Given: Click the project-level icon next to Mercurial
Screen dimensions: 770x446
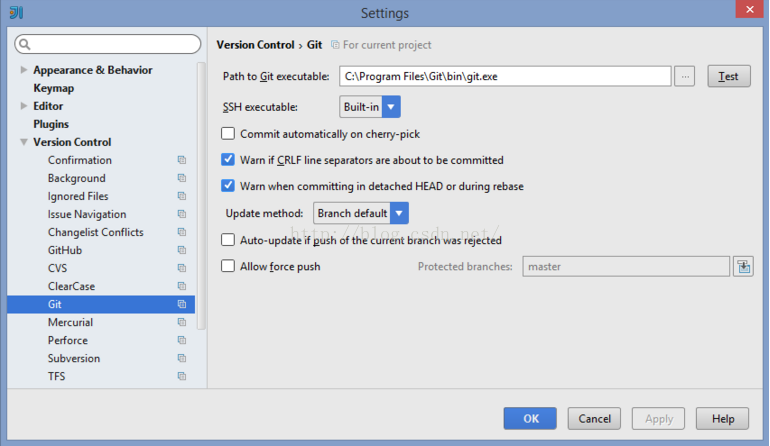Looking at the screenshot, I should (x=182, y=322).
